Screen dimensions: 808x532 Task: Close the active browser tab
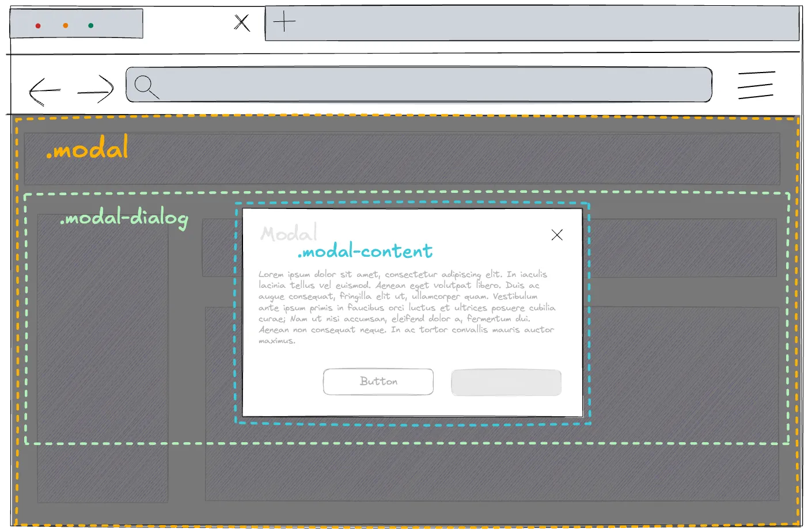[242, 23]
